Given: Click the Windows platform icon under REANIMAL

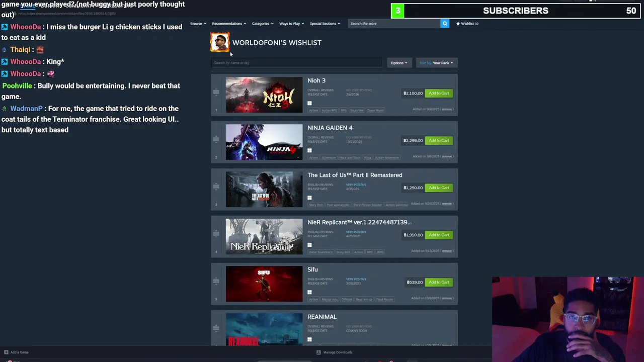Looking at the screenshot, I should (x=309, y=339).
